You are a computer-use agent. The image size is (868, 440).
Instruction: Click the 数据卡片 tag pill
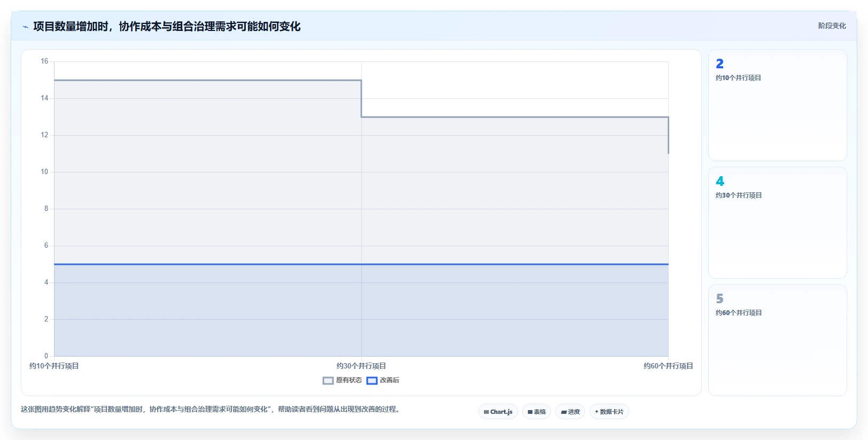609,412
